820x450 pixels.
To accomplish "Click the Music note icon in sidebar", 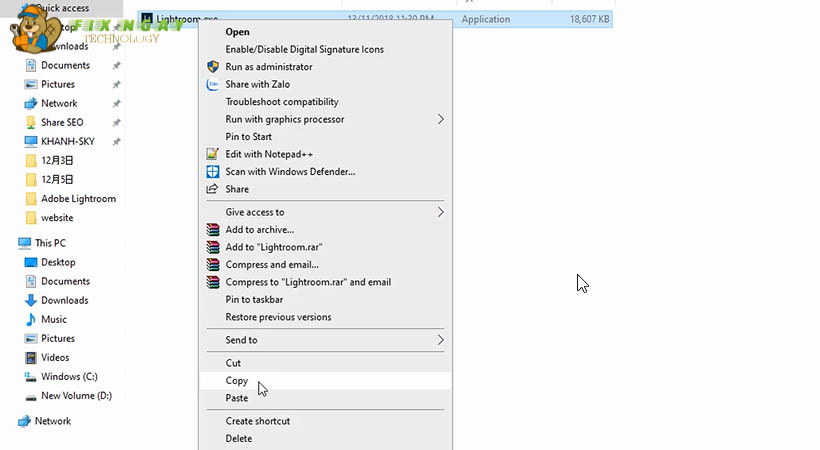I will pyautogui.click(x=31, y=320).
